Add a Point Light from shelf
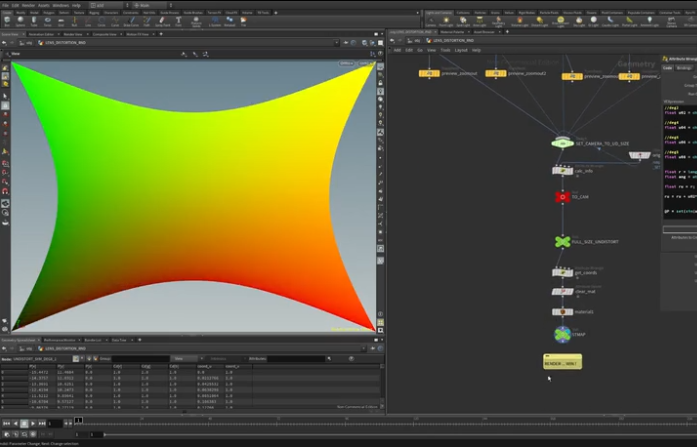The height and width of the screenshot is (447, 697). click(446, 21)
